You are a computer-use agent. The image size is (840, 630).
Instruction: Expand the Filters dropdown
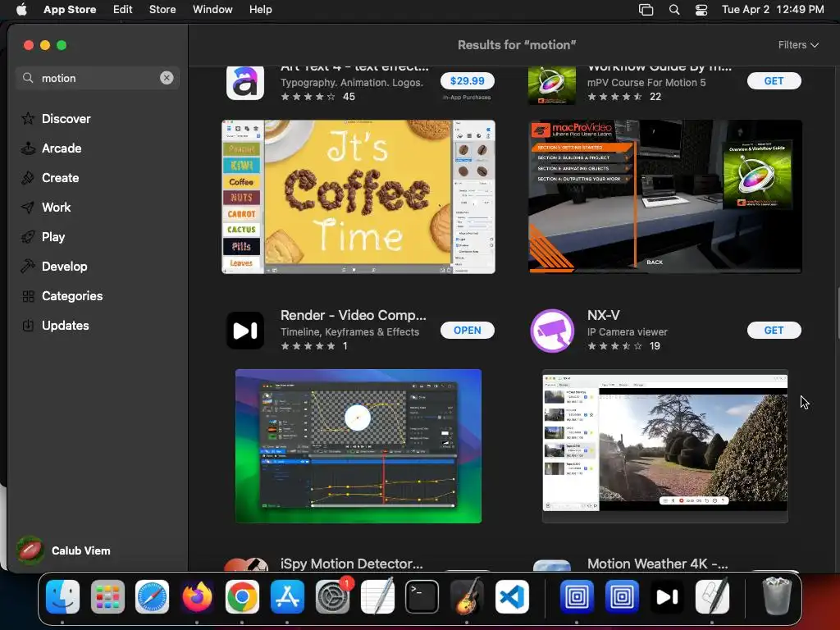point(798,45)
